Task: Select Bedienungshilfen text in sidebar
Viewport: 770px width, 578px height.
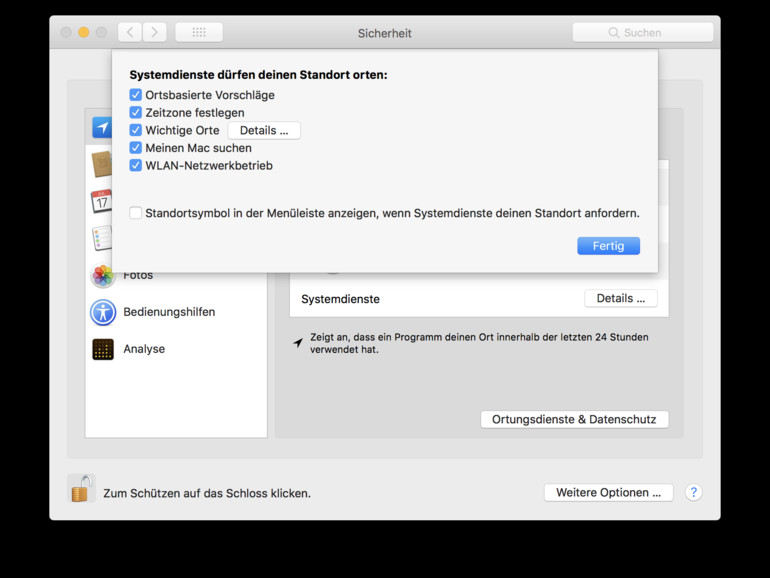Action: [169, 312]
